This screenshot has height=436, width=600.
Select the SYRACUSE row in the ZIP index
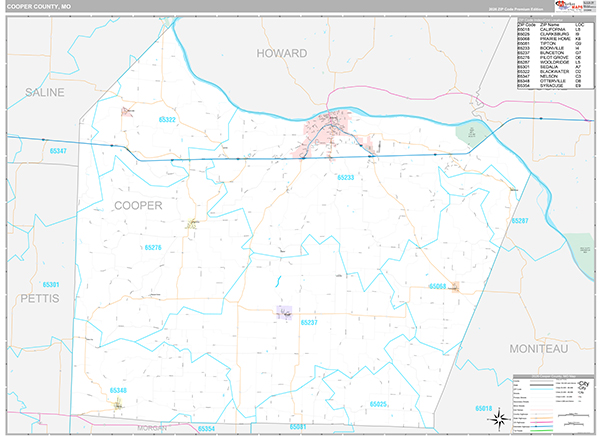[550, 86]
